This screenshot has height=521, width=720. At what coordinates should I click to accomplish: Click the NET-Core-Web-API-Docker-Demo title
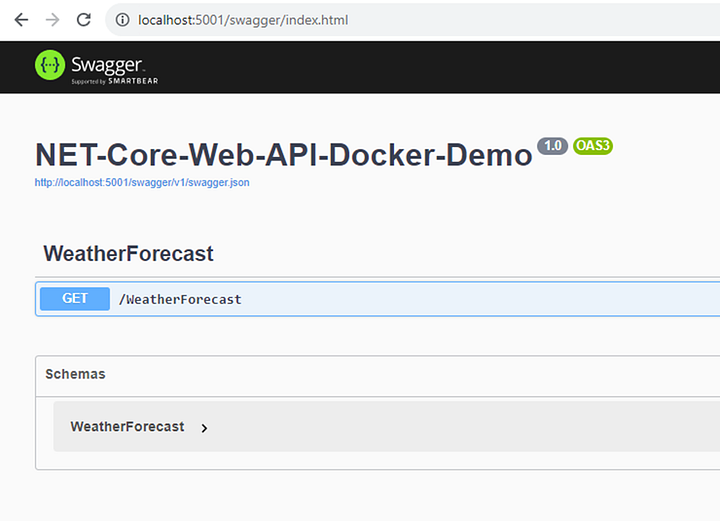[283, 155]
